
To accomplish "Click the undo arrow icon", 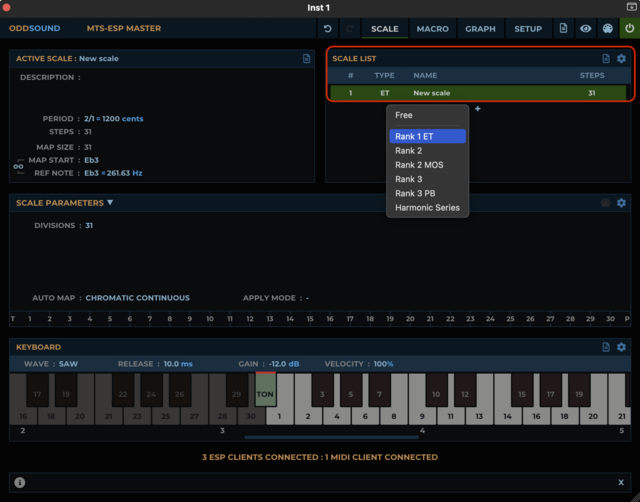I will point(327,29).
